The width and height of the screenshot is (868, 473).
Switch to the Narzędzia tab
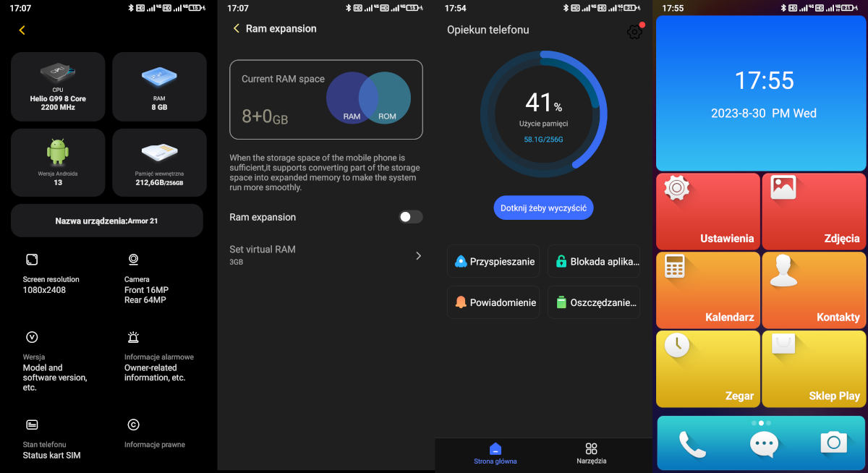pos(591,453)
